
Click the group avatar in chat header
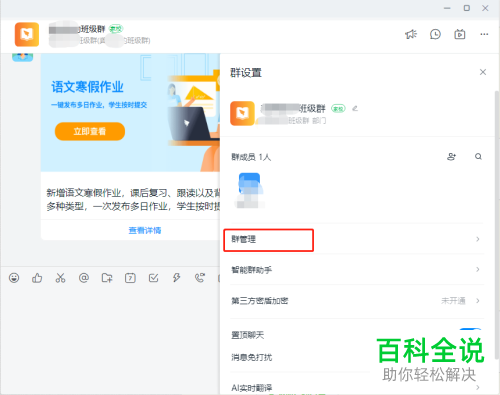[x=27, y=34]
